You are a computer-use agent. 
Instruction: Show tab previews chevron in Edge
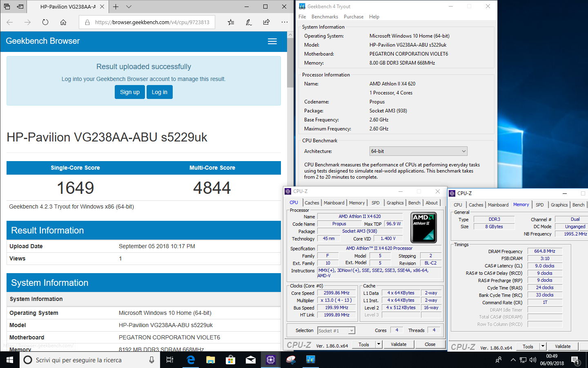click(x=129, y=7)
